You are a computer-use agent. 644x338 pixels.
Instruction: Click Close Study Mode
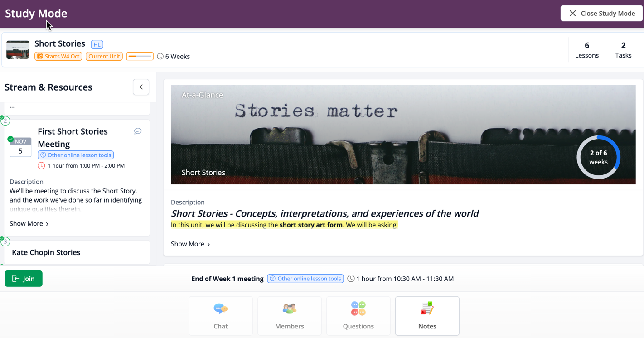(601, 13)
